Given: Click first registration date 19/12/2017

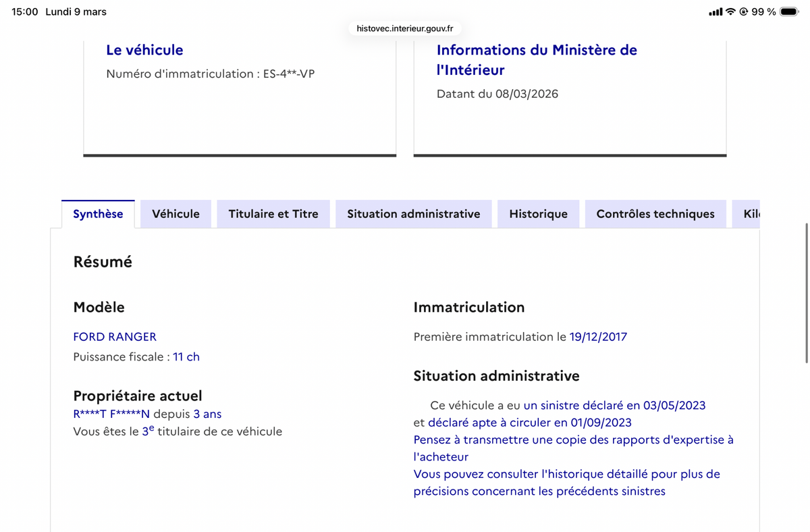Looking at the screenshot, I should 598,337.
